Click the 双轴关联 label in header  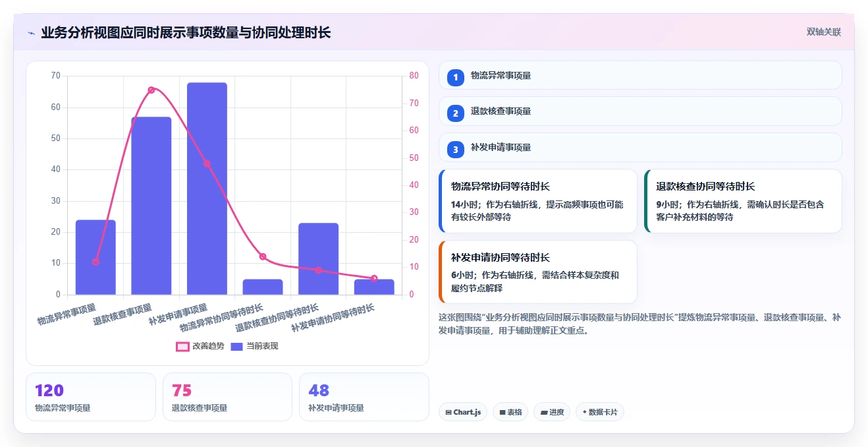(x=824, y=32)
